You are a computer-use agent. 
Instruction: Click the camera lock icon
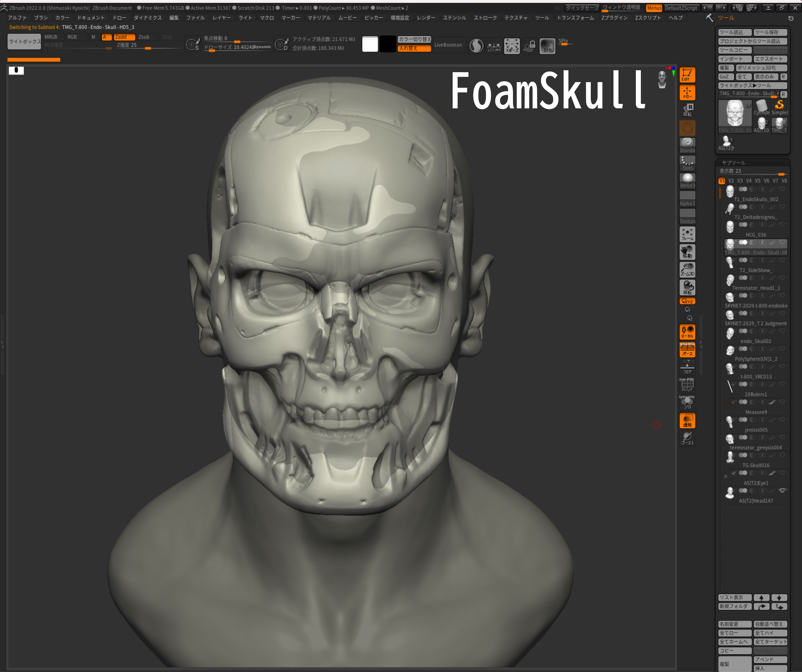point(530,46)
